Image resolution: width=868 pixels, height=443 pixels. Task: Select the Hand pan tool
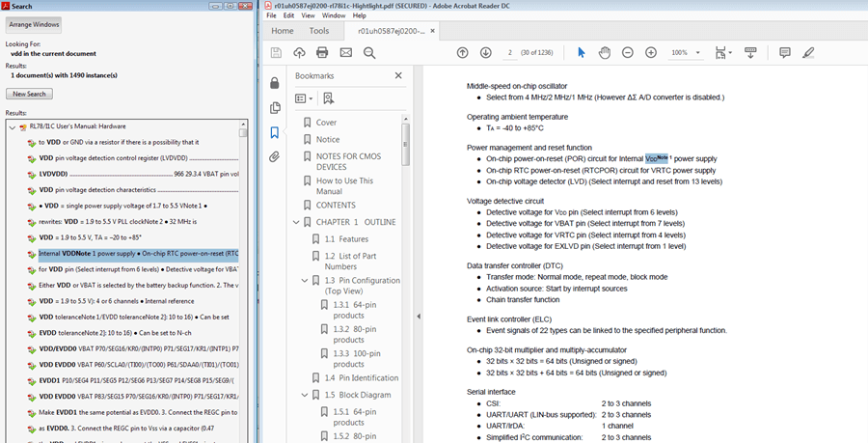604,52
